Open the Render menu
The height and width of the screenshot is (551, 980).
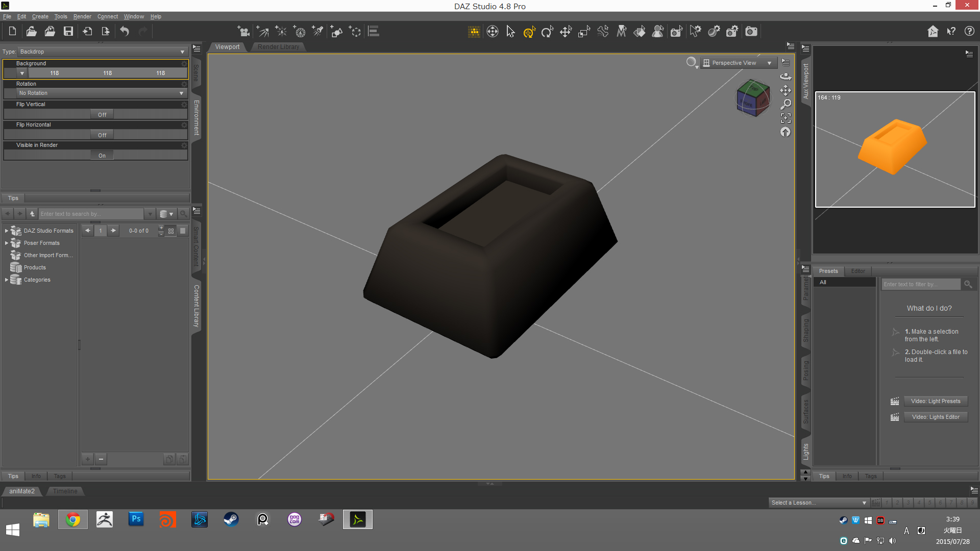(x=82, y=16)
